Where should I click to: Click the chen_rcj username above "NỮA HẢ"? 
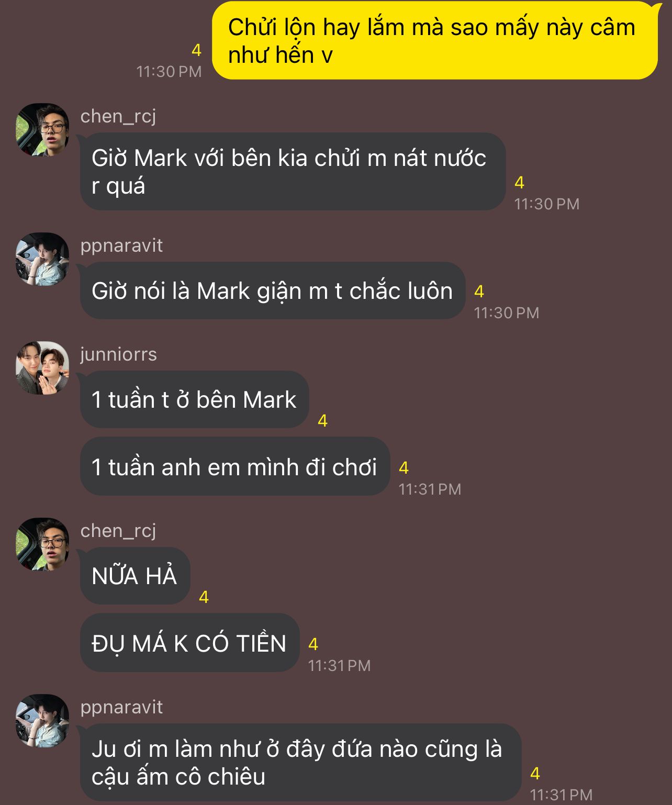(118, 531)
